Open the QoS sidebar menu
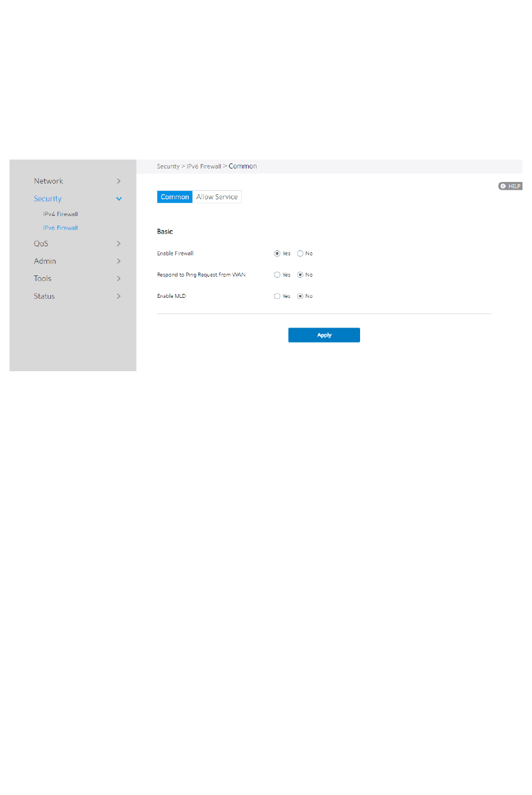This screenshot has width=532, height=795. point(41,244)
